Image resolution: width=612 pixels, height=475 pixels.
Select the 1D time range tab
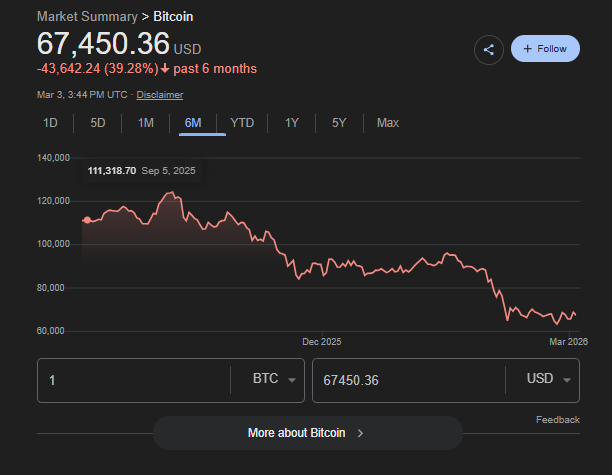click(x=51, y=123)
